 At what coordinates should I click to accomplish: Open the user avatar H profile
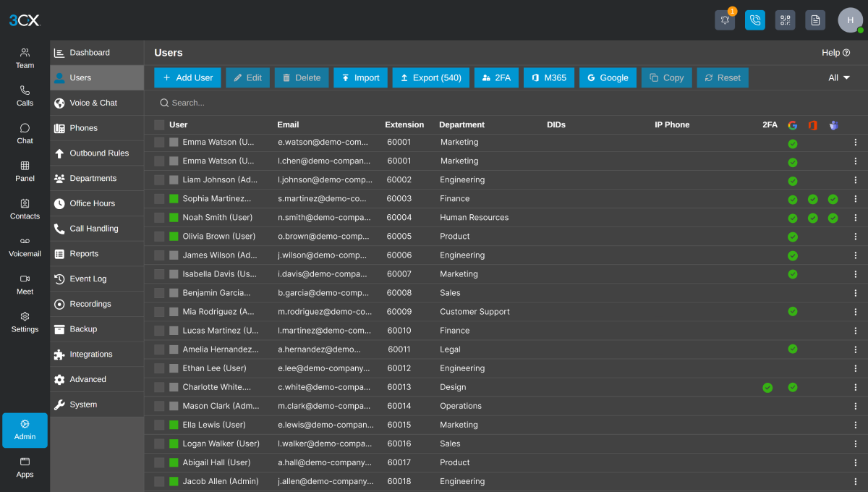(850, 20)
